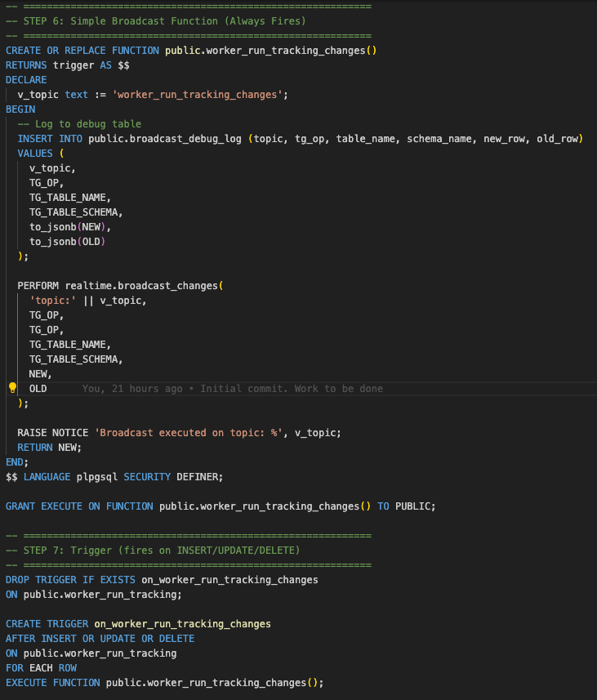Click the lightbulb code action icon
This screenshot has height=700, width=597.
point(12,389)
